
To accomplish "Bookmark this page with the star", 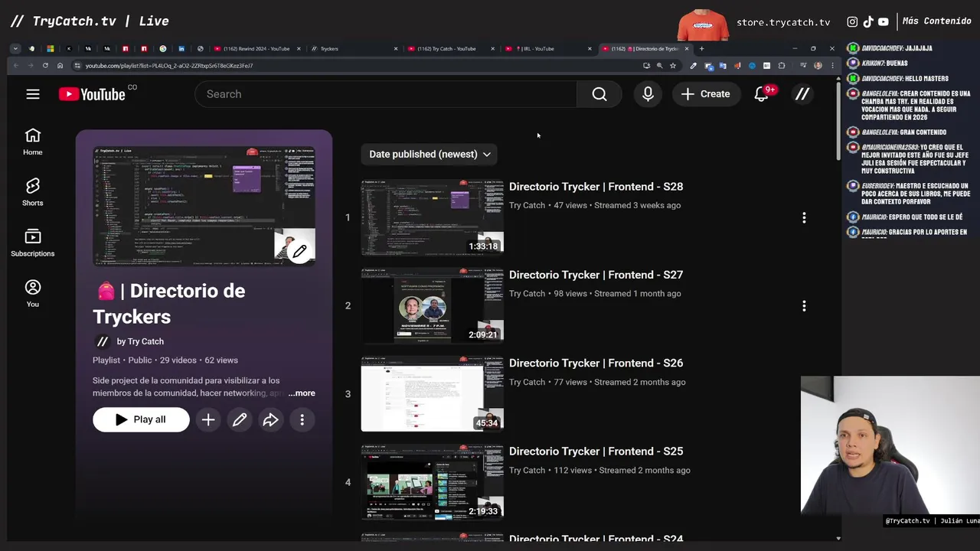I will tap(673, 66).
